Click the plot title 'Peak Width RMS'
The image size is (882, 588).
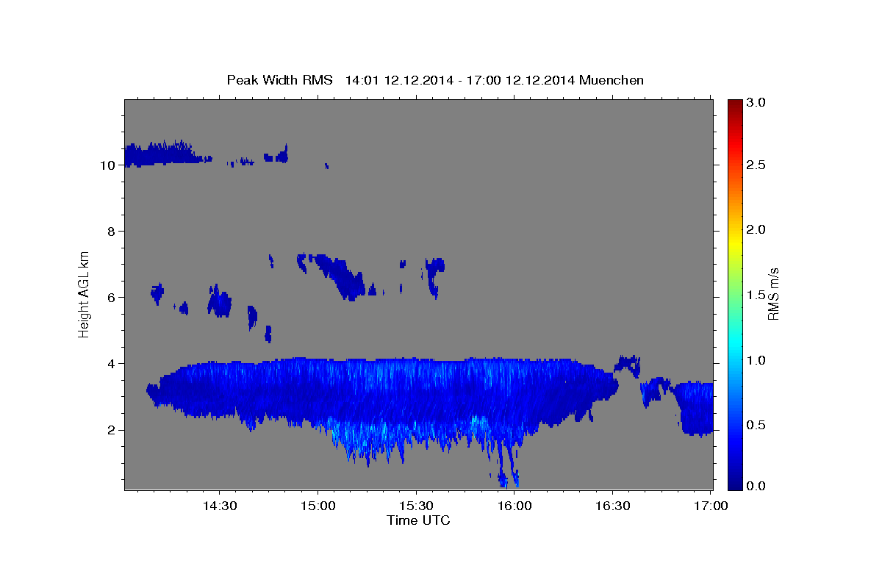tap(279, 79)
